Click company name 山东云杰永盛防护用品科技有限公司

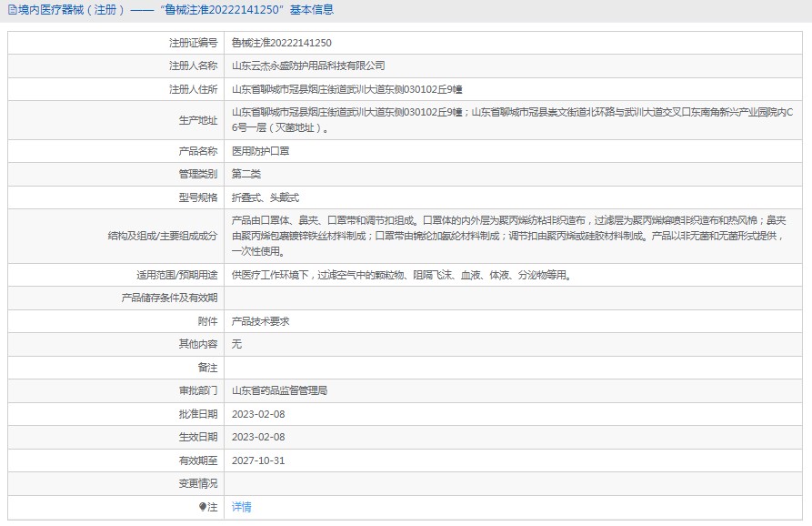tap(308, 66)
